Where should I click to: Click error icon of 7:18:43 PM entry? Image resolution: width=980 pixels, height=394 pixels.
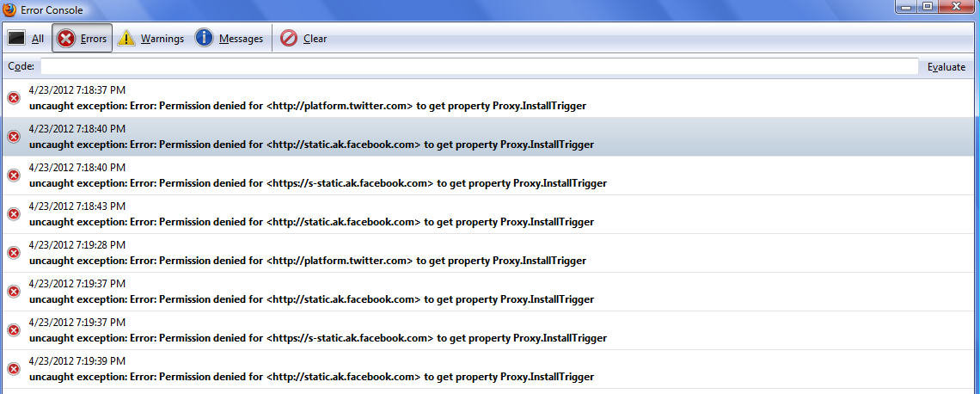[14, 214]
